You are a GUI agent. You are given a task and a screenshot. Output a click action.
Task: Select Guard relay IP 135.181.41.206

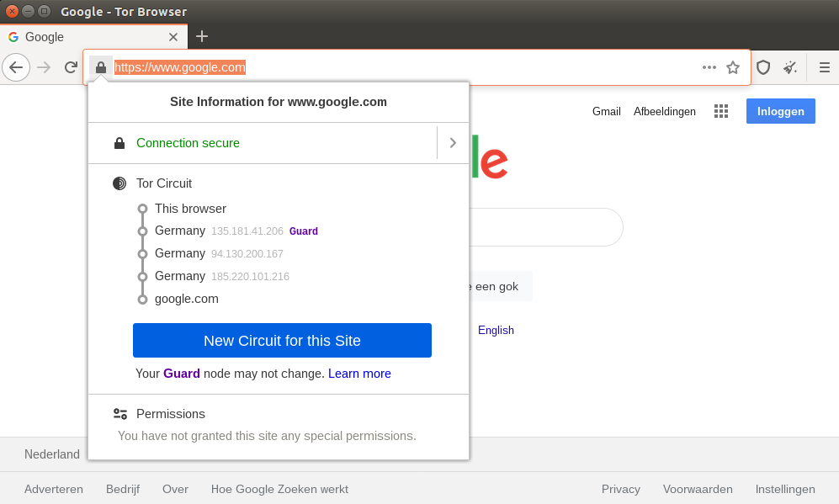coord(247,231)
